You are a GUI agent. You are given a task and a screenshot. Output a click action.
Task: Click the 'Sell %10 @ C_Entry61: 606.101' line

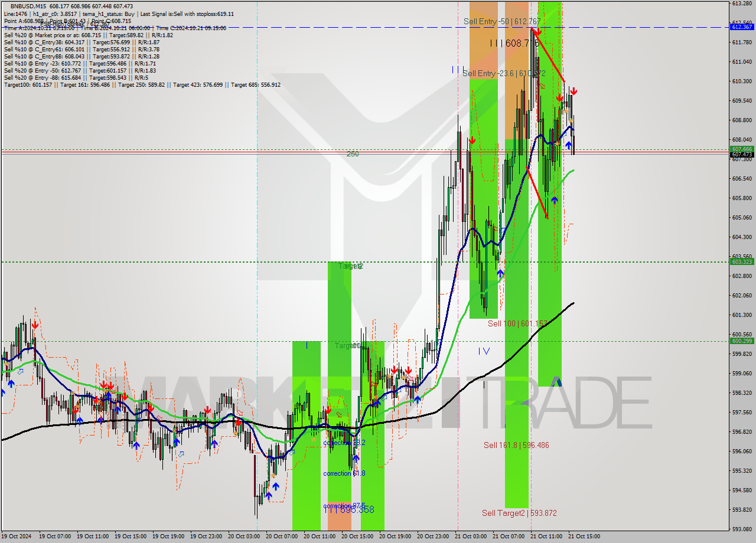pos(82,50)
